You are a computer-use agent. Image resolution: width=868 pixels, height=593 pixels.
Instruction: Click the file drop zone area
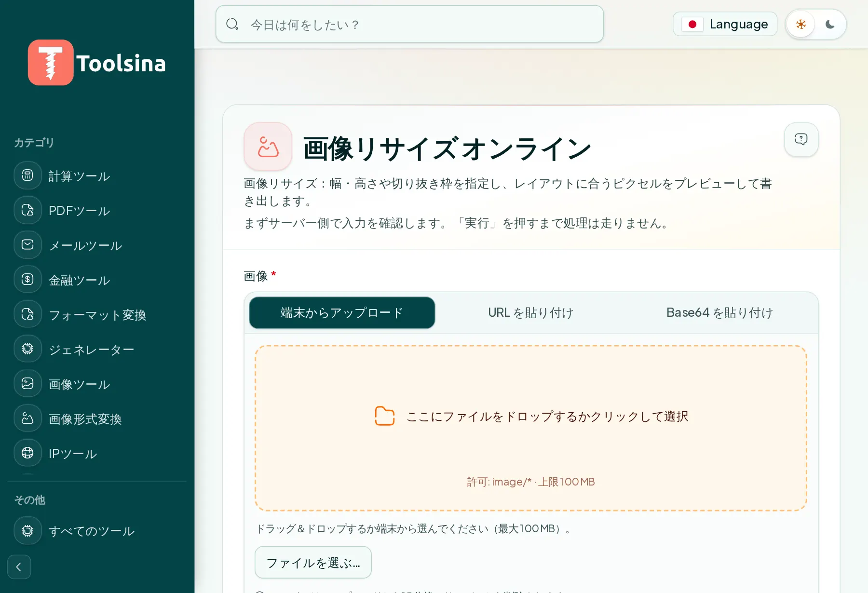point(531,428)
